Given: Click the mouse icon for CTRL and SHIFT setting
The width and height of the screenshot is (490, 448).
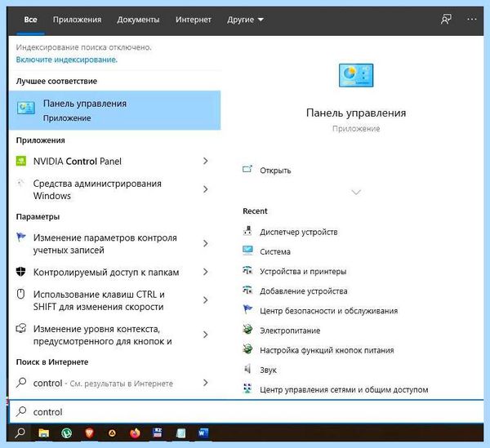Looking at the screenshot, I should 20,294.
